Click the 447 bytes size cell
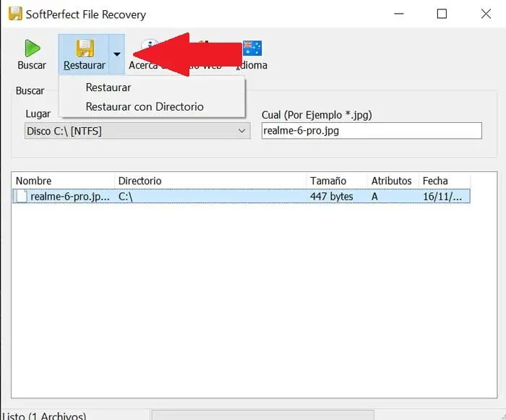 click(331, 197)
